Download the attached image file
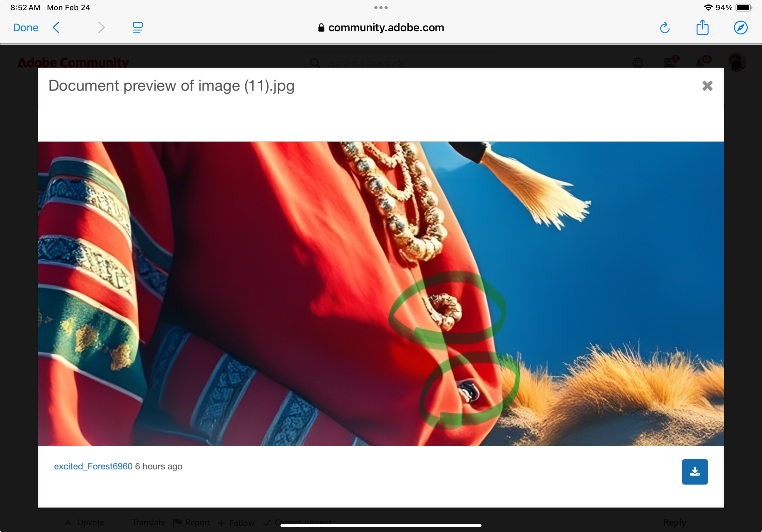The image size is (762, 532). click(695, 472)
